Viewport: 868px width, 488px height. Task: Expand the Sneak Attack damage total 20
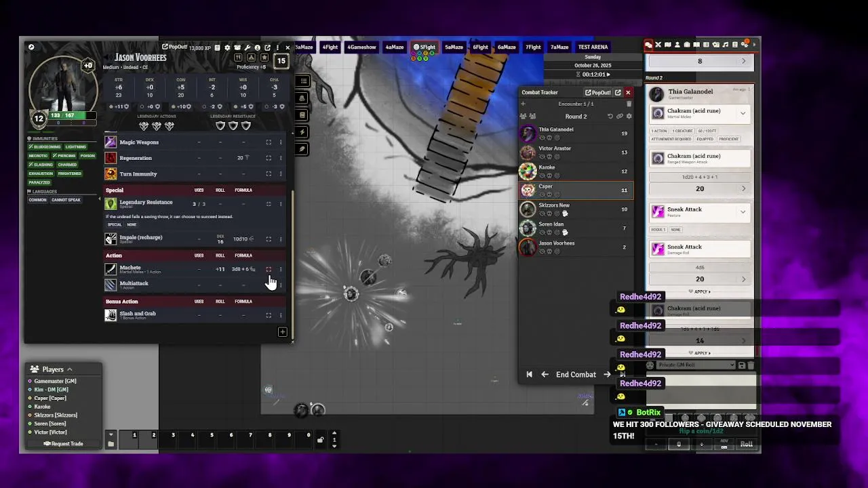click(x=700, y=279)
